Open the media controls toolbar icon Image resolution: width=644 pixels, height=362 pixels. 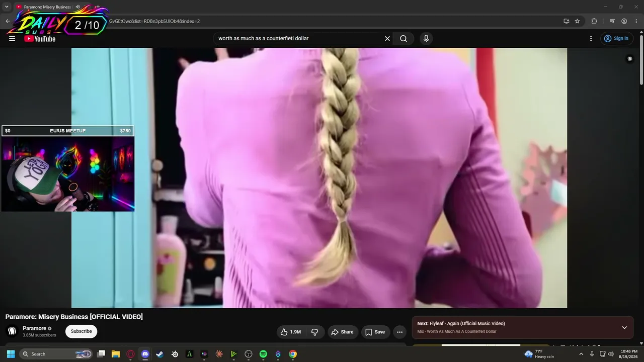[612, 21]
